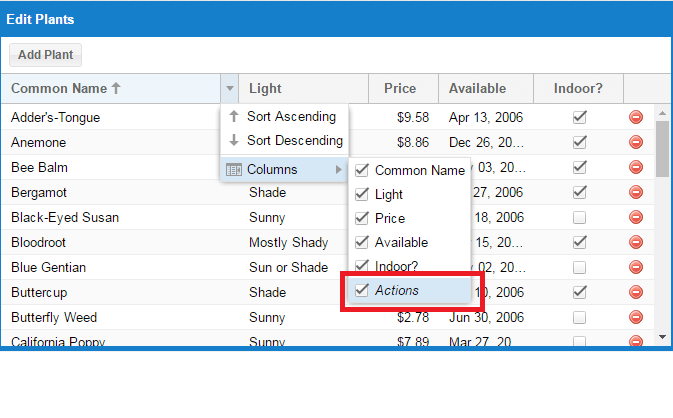Click the $8.86 price cell
The image size is (673, 418).
(412, 142)
